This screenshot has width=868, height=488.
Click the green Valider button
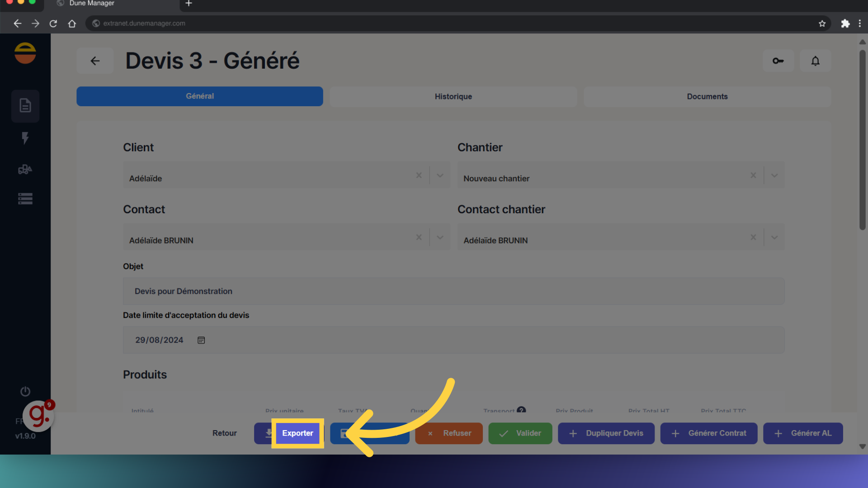(520, 433)
